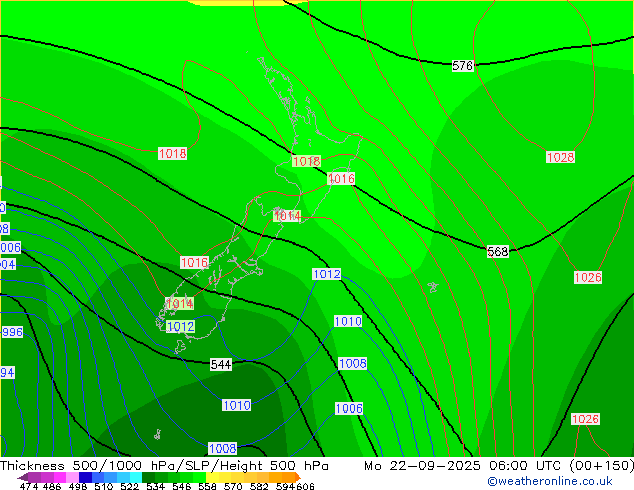This screenshot has height=490, width=634.
Task: Click the blue 1008 label on the map's bottom edge
Action: click(222, 448)
